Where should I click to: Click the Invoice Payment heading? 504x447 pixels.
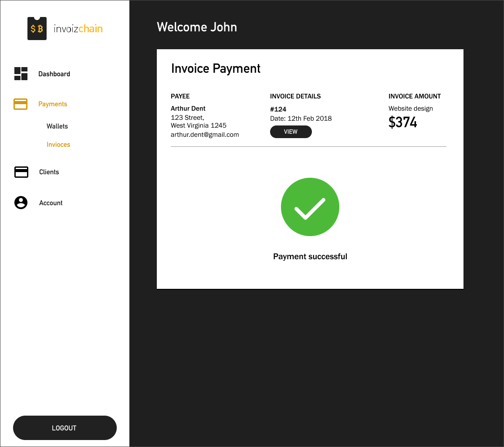pyautogui.click(x=216, y=68)
